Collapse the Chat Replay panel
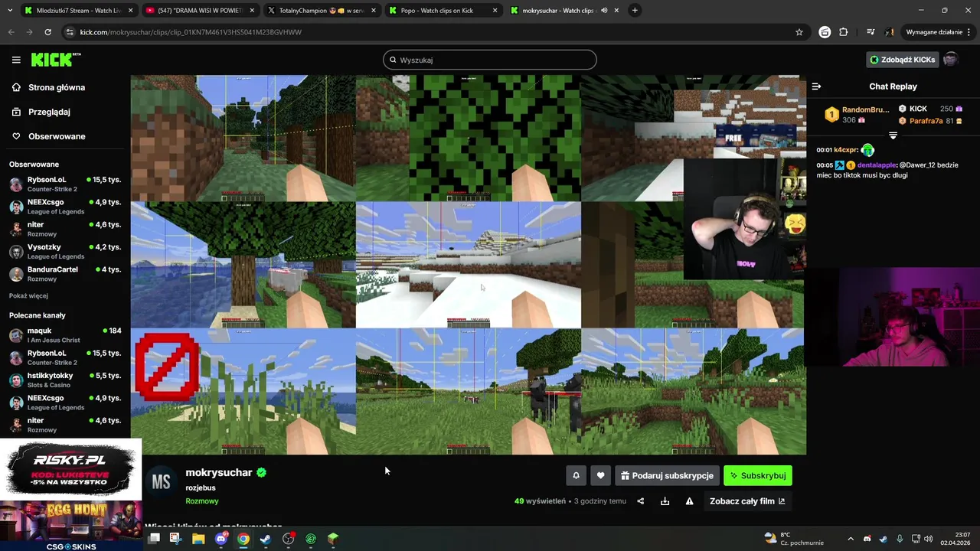Viewport: 980px width, 551px height. click(x=816, y=86)
